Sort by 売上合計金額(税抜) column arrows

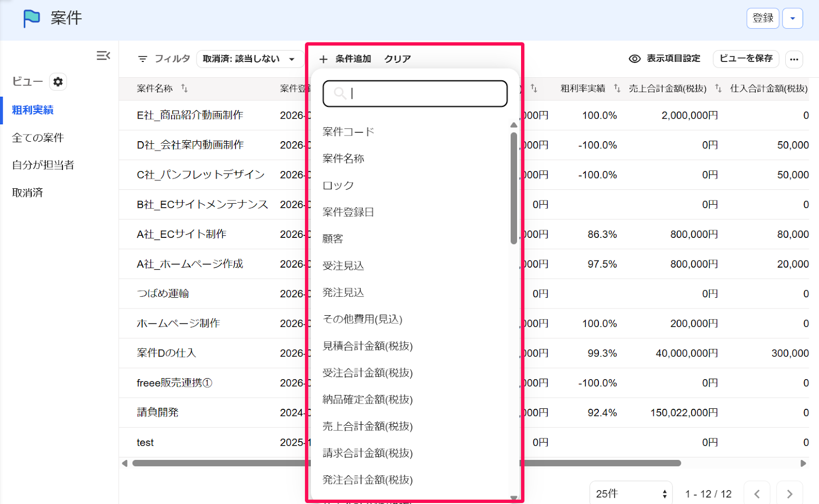718,89
